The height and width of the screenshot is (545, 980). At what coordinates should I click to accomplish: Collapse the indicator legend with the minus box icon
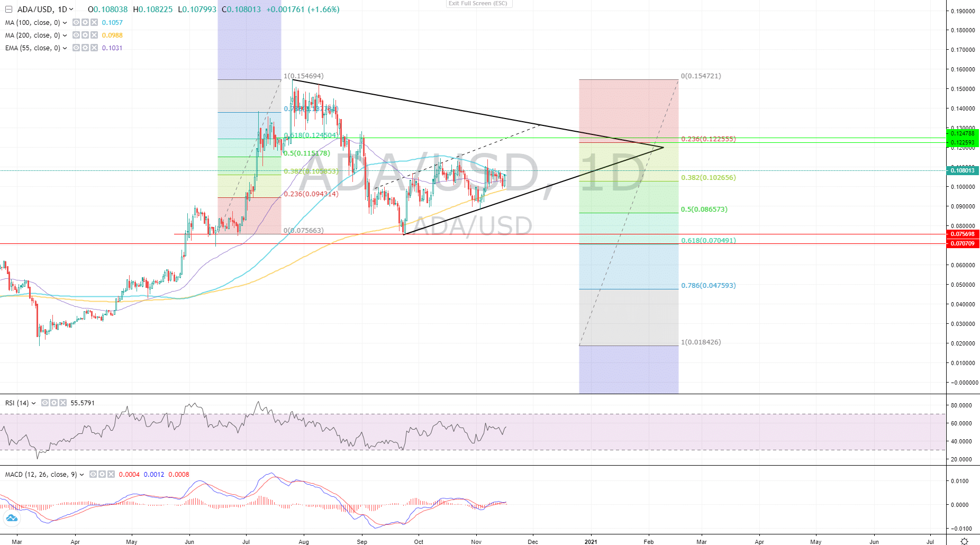[x=8, y=10]
